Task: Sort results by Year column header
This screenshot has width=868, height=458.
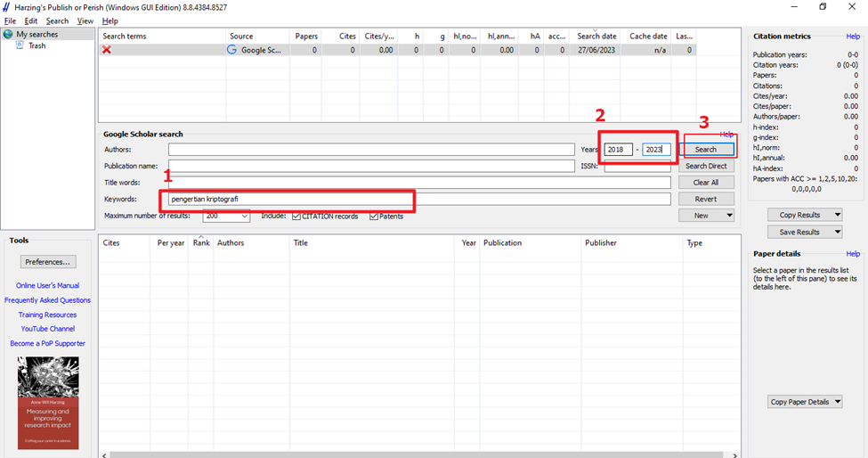Action: click(468, 243)
